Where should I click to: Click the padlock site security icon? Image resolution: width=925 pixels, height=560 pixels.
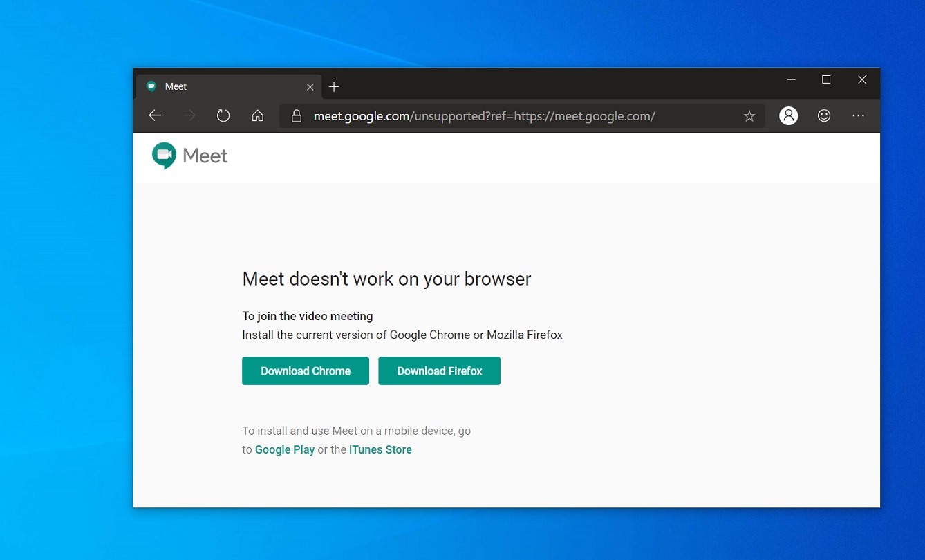297,116
